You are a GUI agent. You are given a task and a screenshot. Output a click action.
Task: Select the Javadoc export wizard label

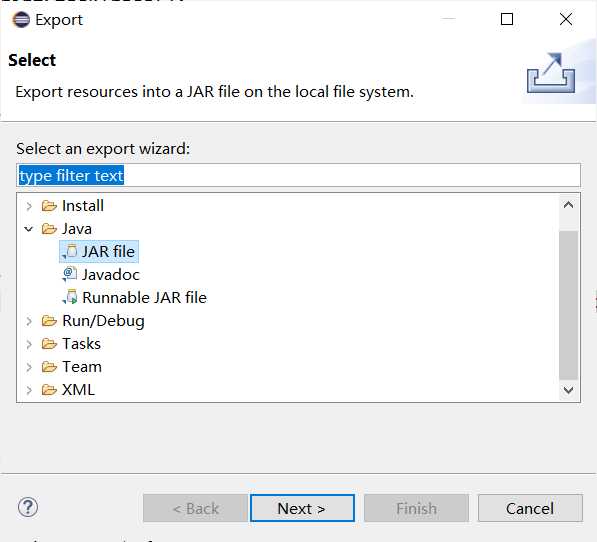(111, 275)
